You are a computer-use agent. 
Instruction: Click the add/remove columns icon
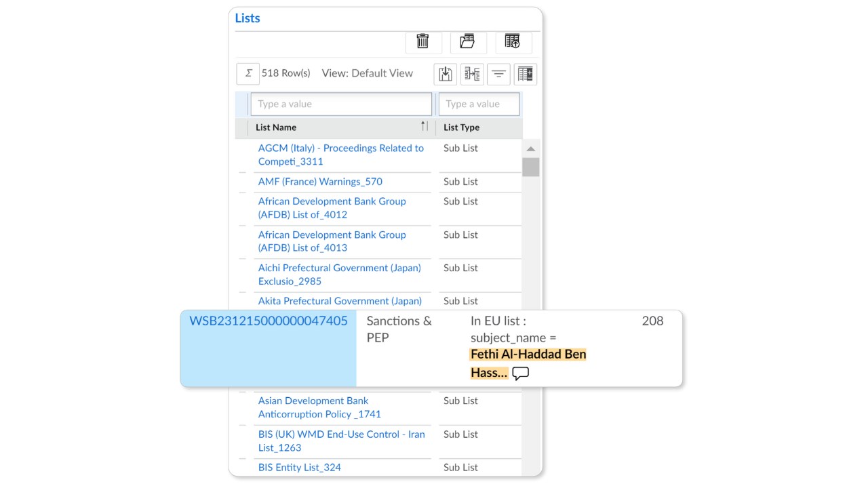(x=526, y=74)
